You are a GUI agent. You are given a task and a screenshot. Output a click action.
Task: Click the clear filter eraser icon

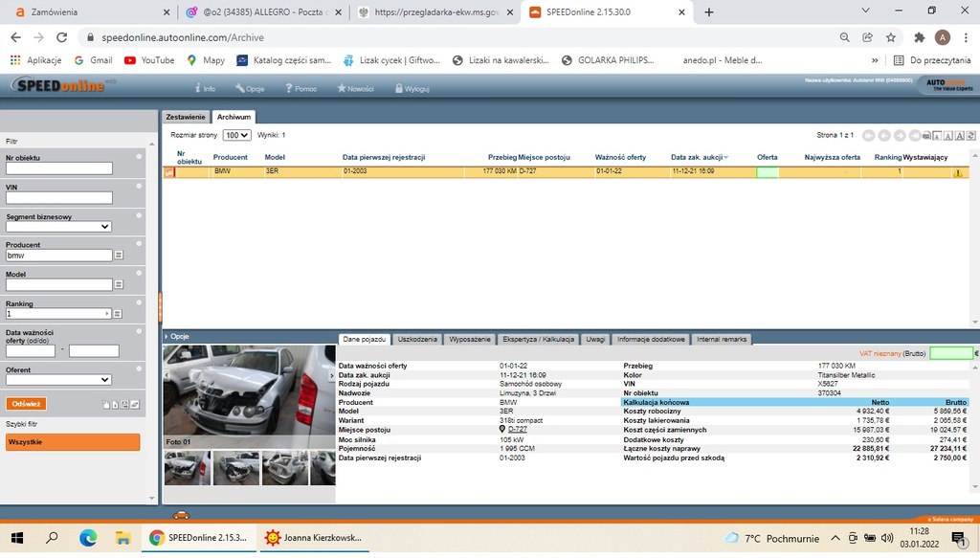click(135, 405)
